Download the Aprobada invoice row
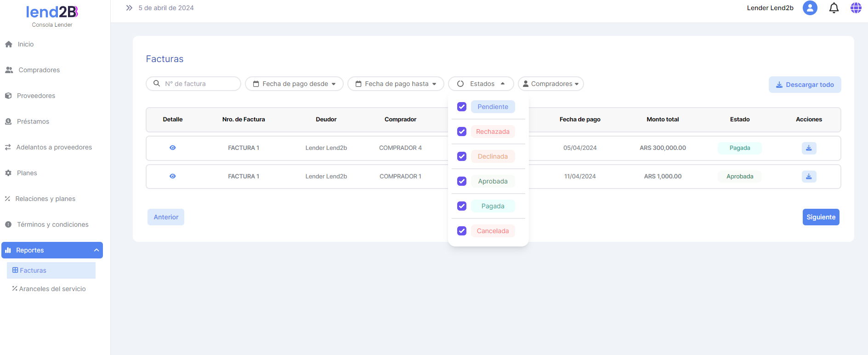The height and width of the screenshot is (355, 868). click(x=809, y=177)
